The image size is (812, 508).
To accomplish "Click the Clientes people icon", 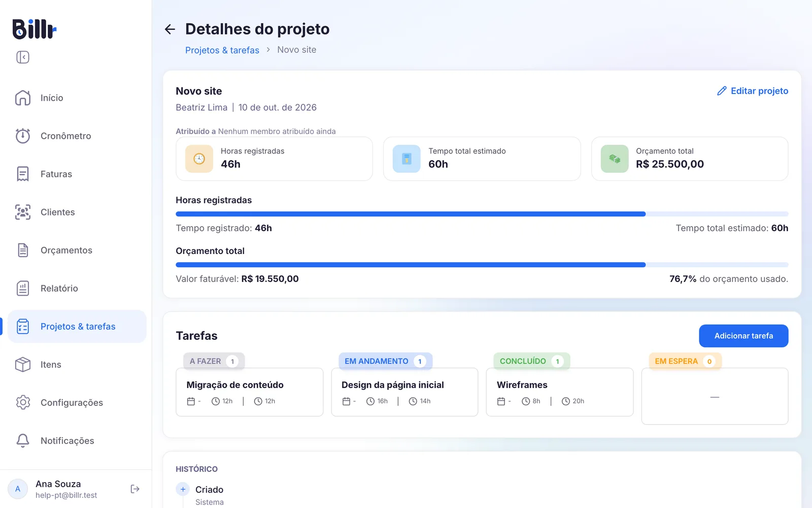I will click(x=23, y=212).
